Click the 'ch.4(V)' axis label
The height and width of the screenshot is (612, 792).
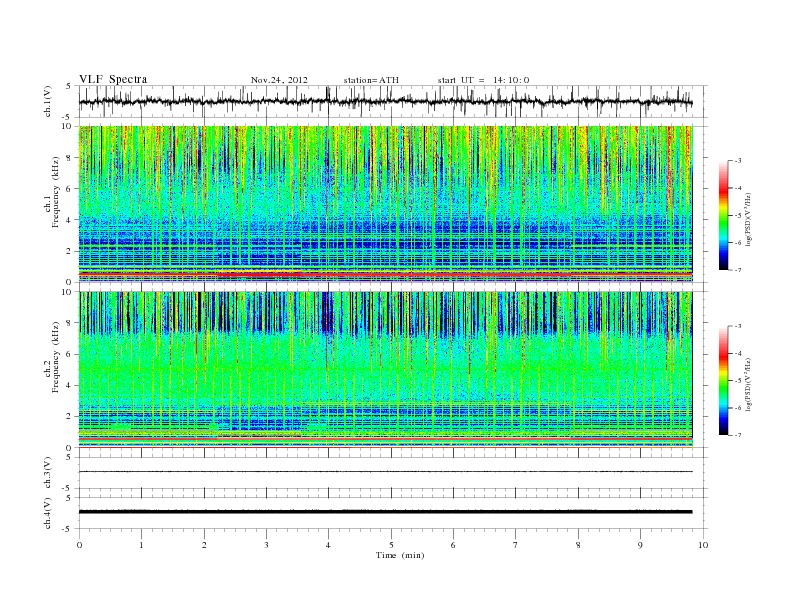48,513
